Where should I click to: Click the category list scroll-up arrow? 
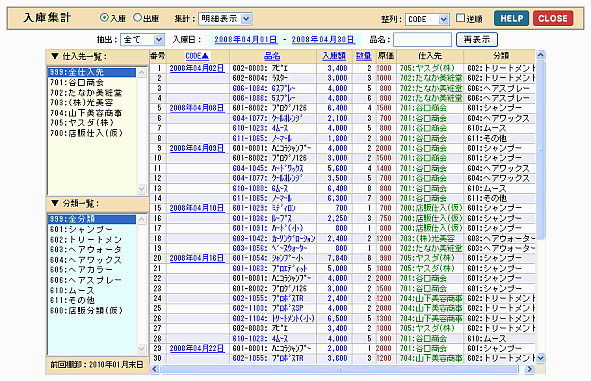142,220
